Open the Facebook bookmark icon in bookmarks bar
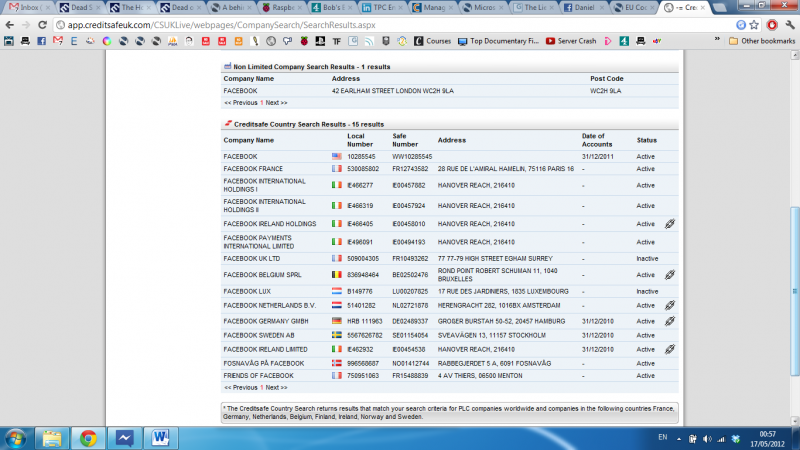The image size is (800, 450). (41, 41)
